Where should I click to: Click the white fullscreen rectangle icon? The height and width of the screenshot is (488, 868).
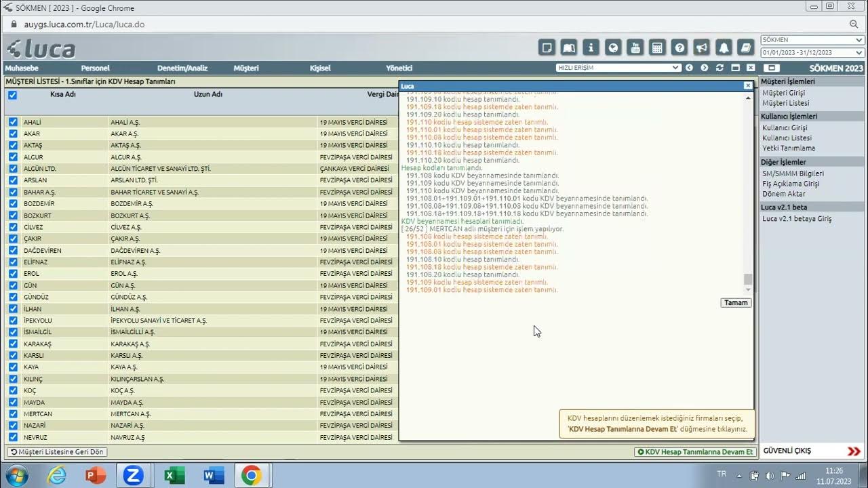coord(772,68)
